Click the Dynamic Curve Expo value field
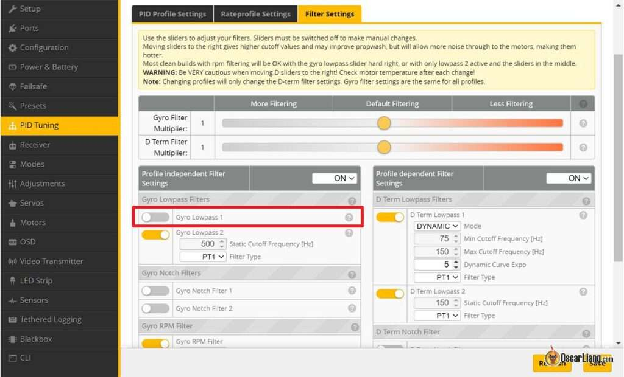Viewport: 624px width, 377px height. (x=437, y=265)
